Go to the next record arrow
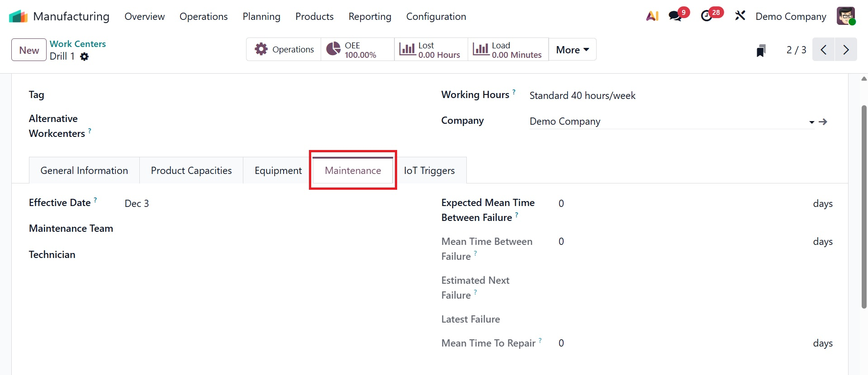 tap(846, 50)
